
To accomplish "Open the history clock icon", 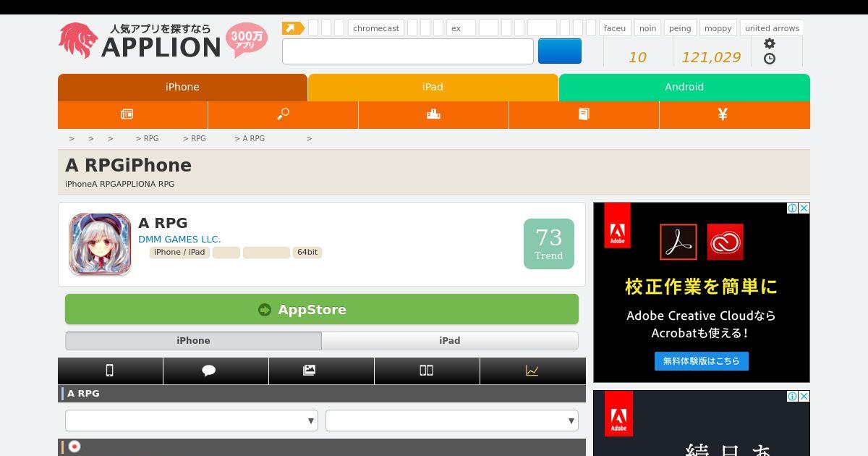I will [770, 59].
